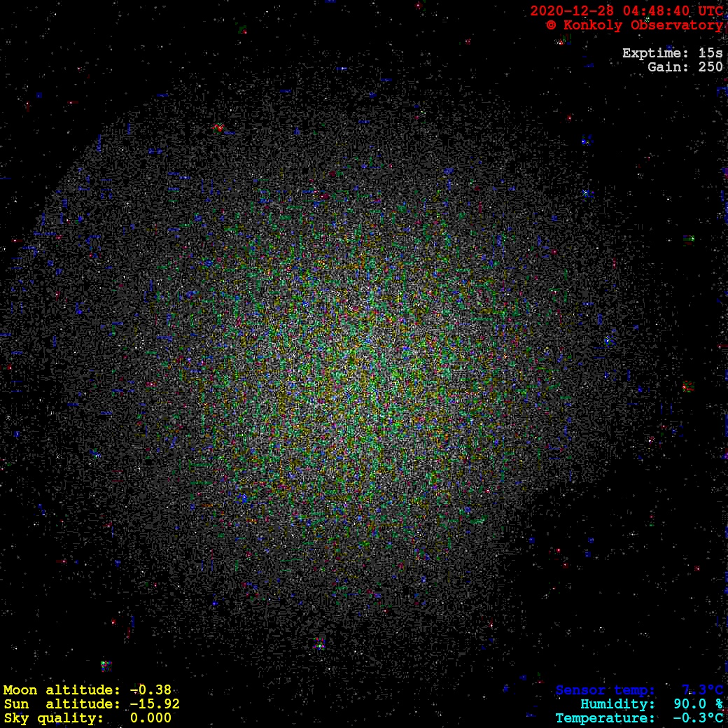Select the 15s exposure time value
The image size is (728, 728).
click(710, 53)
